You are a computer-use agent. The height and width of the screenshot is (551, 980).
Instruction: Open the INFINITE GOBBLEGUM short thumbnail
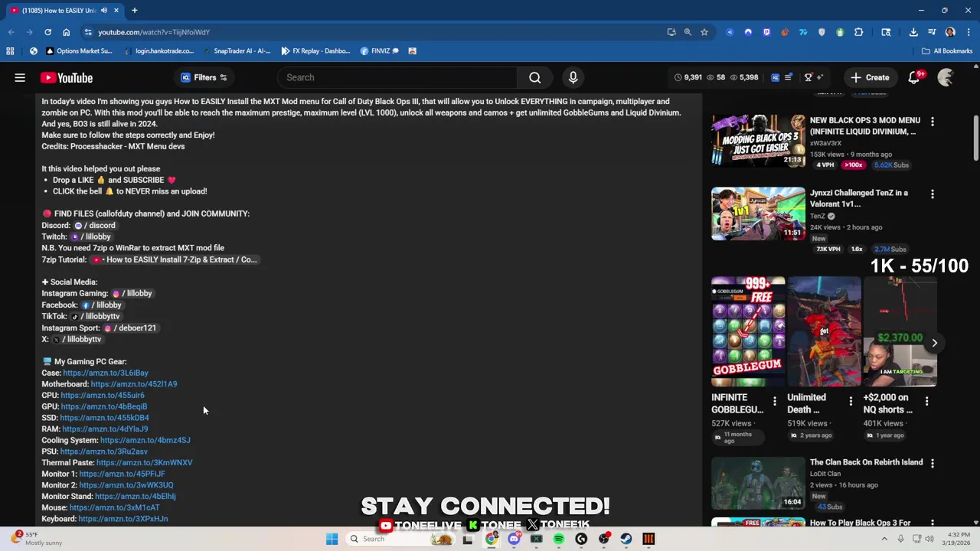click(x=748, y=331)
